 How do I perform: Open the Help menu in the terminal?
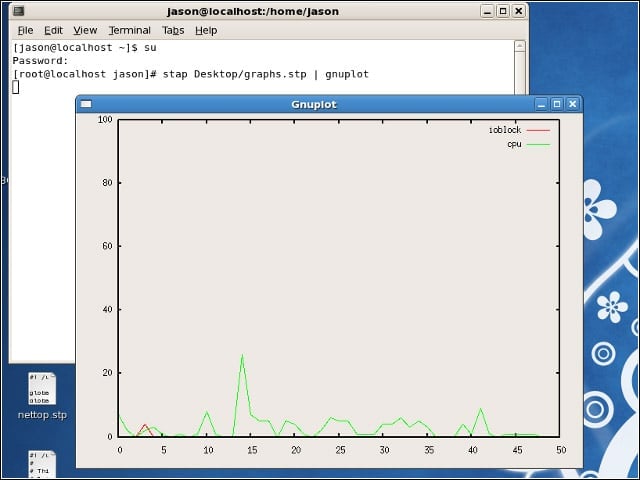coord(206,31)
